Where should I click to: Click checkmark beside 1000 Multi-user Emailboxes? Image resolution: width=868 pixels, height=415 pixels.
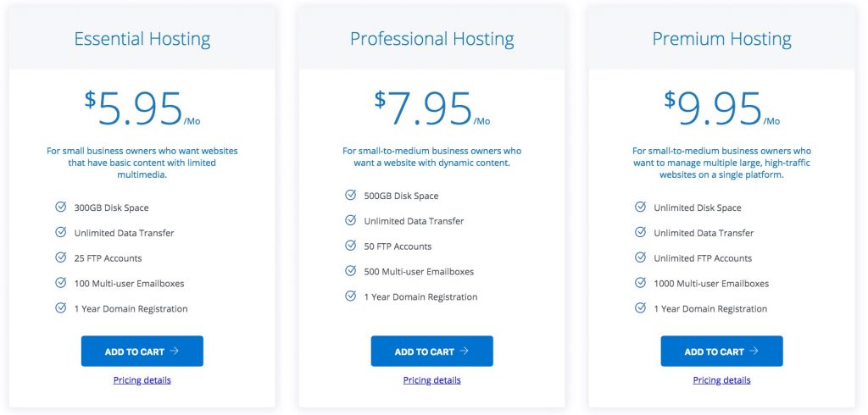pos(641,283)
